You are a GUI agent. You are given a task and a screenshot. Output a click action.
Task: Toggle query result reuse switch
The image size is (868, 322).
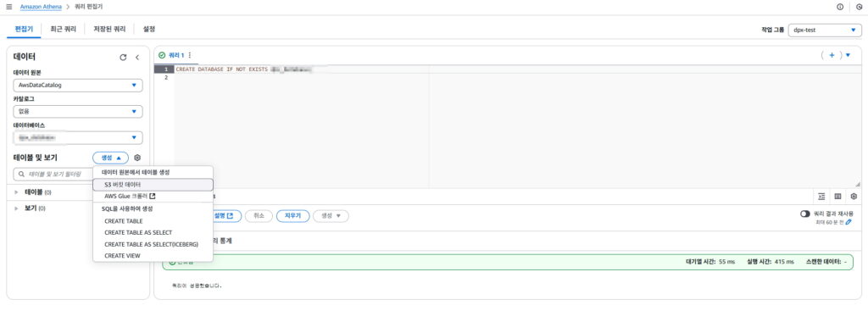[x=805, y=214]
